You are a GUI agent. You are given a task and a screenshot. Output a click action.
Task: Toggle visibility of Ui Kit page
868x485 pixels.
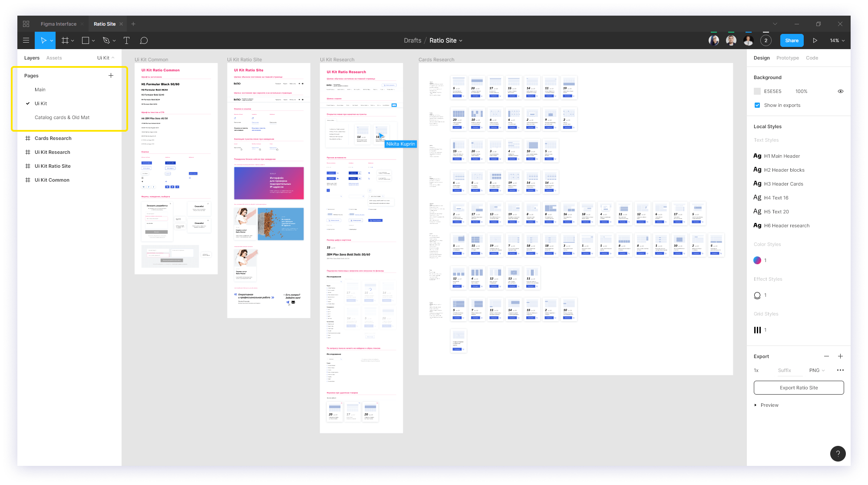[28, 103]
